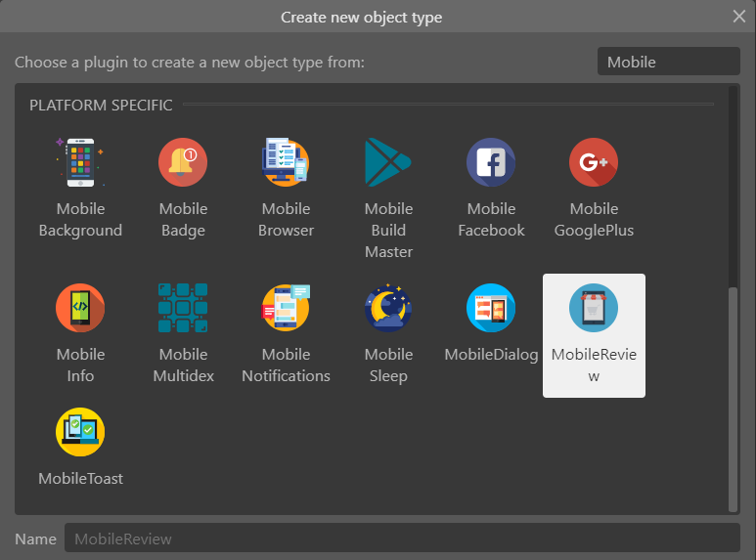Screen dimensions: 756x560
Task: Click the search field containing Mobile
Action: tap(668, 62)
